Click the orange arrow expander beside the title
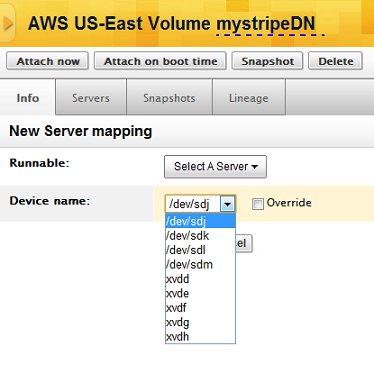 click(7, 23)
